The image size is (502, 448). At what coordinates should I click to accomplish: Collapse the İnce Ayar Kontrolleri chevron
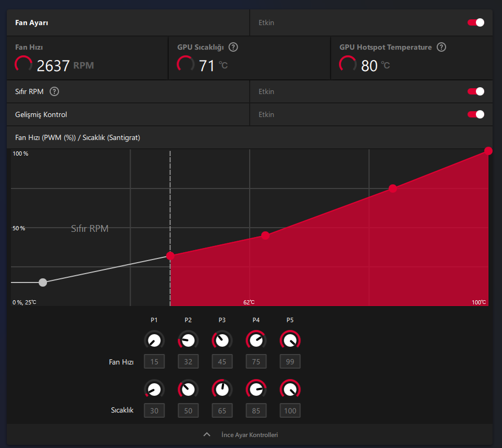pos(207,434)
